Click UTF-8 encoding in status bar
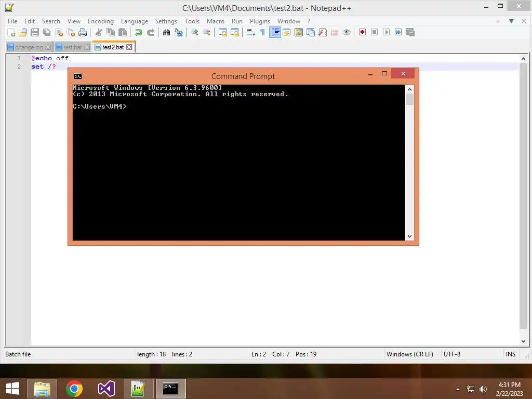 tap(452, 354)
